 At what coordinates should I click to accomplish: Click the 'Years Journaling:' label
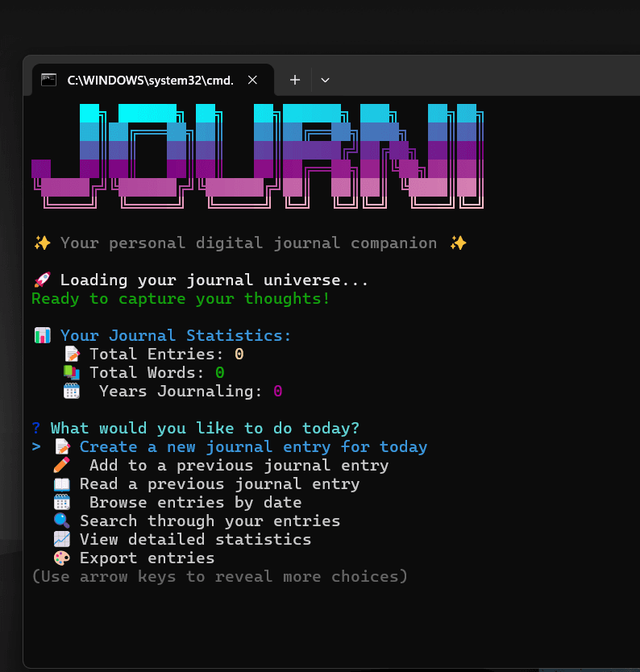(181, 391)
